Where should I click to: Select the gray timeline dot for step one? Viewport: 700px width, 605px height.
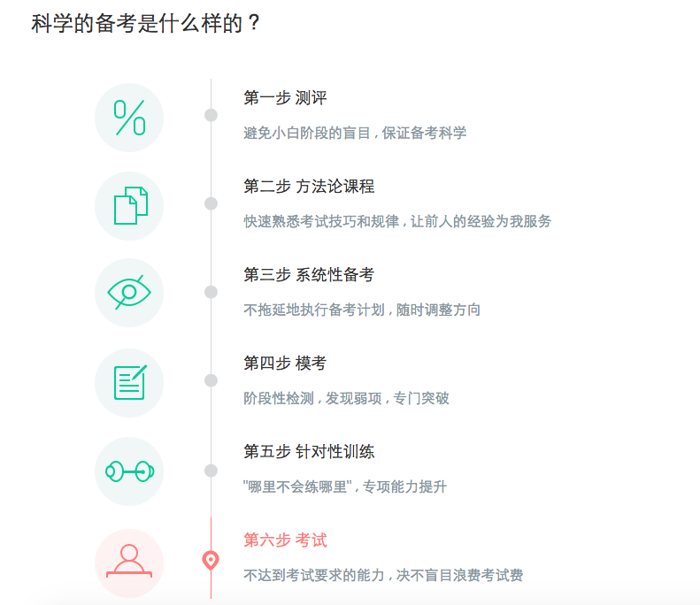point(211,115)
